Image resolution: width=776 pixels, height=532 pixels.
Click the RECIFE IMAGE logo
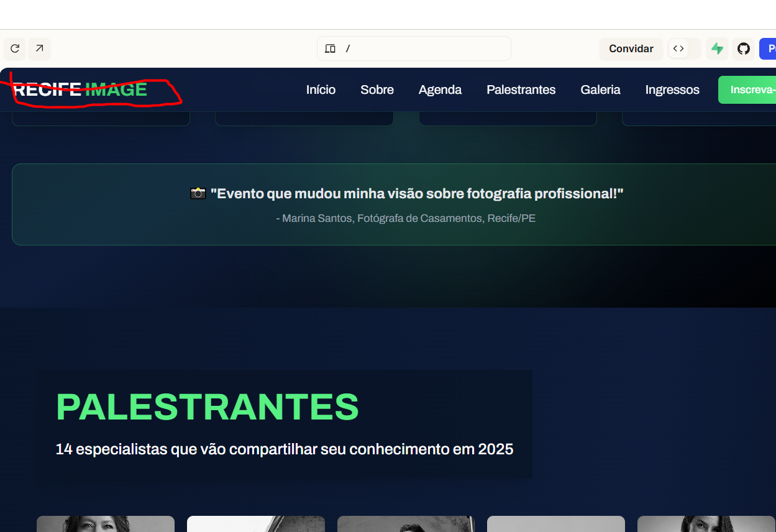(x=80, y=89)
